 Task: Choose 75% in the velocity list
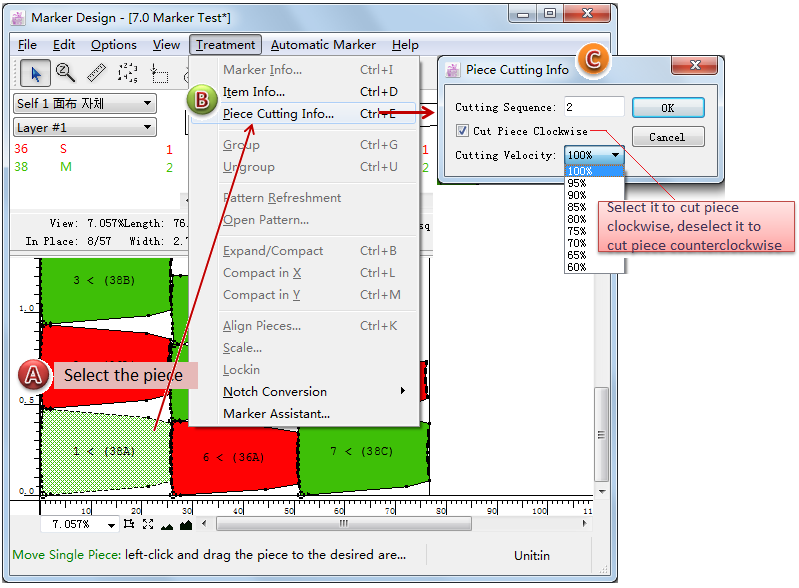click(x=576, y=231)
